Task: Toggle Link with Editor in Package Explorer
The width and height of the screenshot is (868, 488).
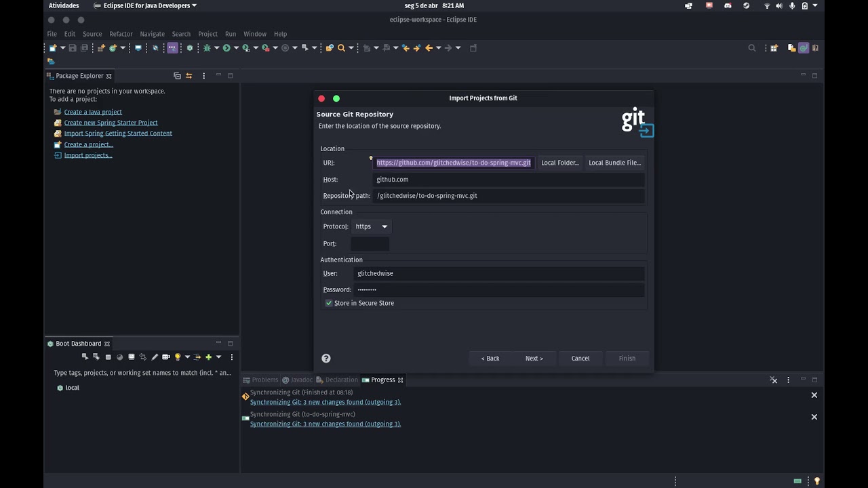Action: coord(189,76)
